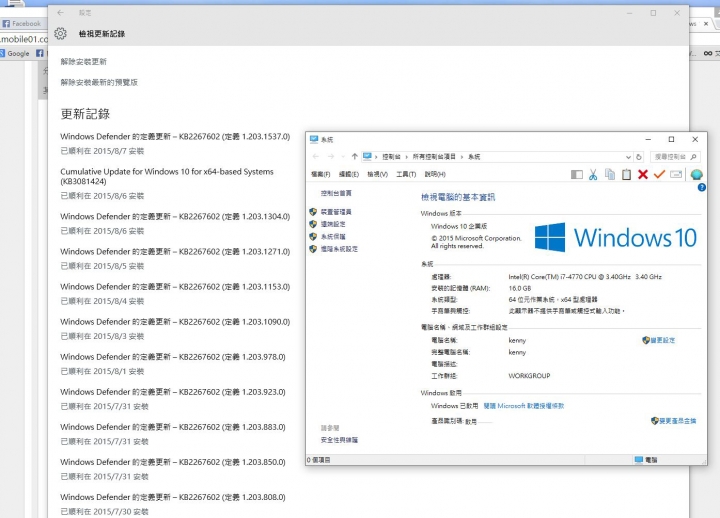Screen dimensions: 720x518
Task: Refresh the System window address bar
Action: pyautogui.click(x=639, y=157)
